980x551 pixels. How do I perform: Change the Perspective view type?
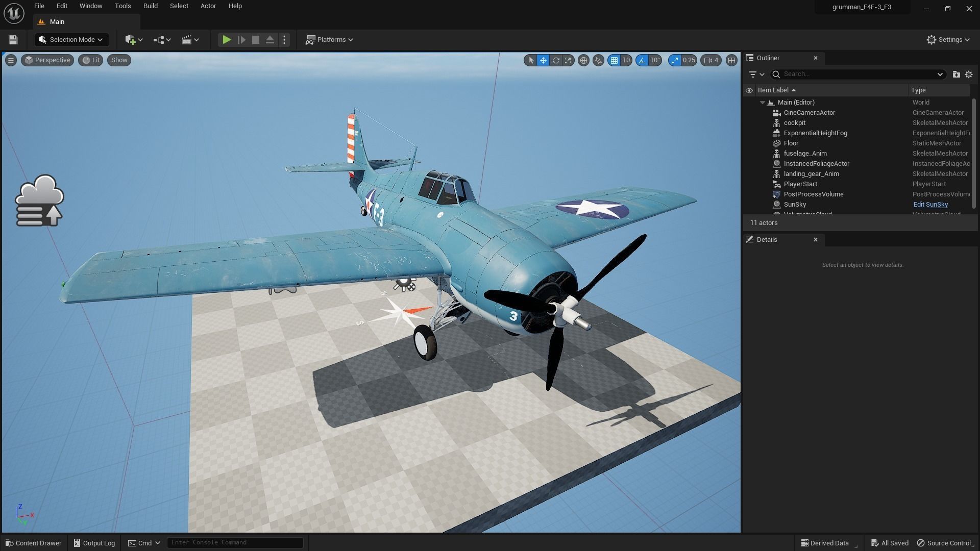coord(47,60)
